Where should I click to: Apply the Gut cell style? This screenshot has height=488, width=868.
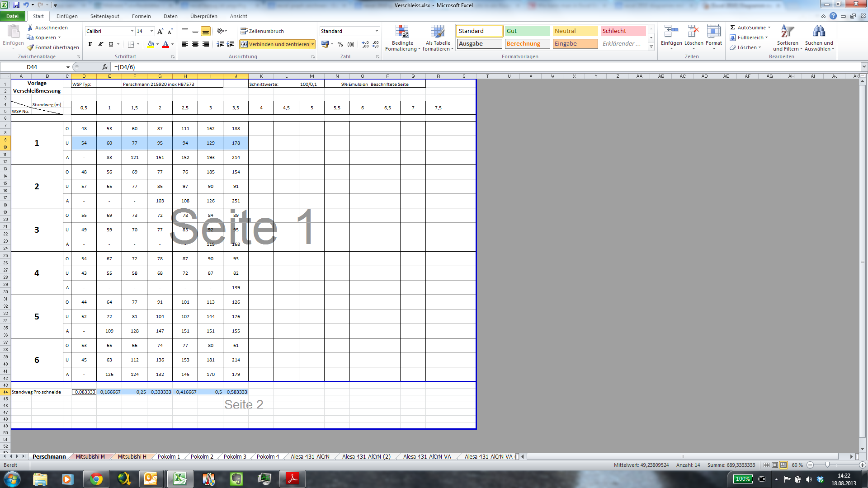click(x=527, y=31)
